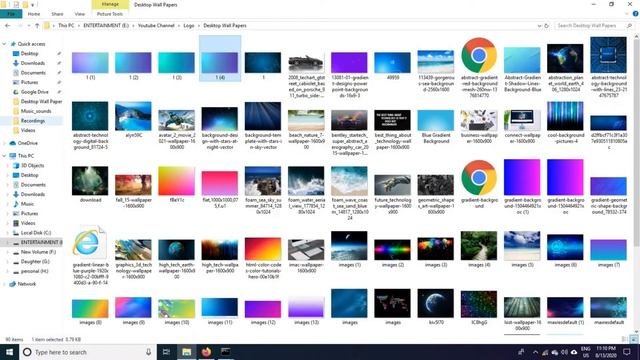The image size is (640, 360).
Task: Collapse the Quick access tree group
Action: pyautogui.click(x=4, y=44)
